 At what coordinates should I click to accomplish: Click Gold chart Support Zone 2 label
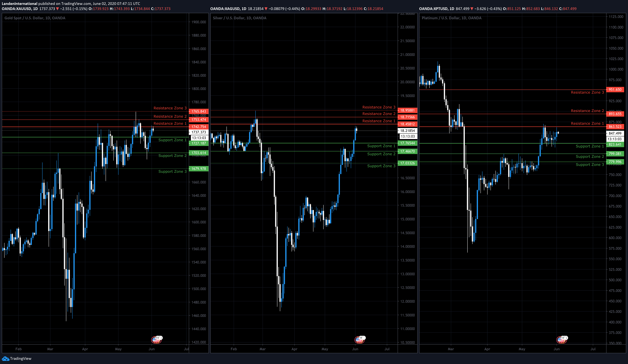[x=172, y=156]
